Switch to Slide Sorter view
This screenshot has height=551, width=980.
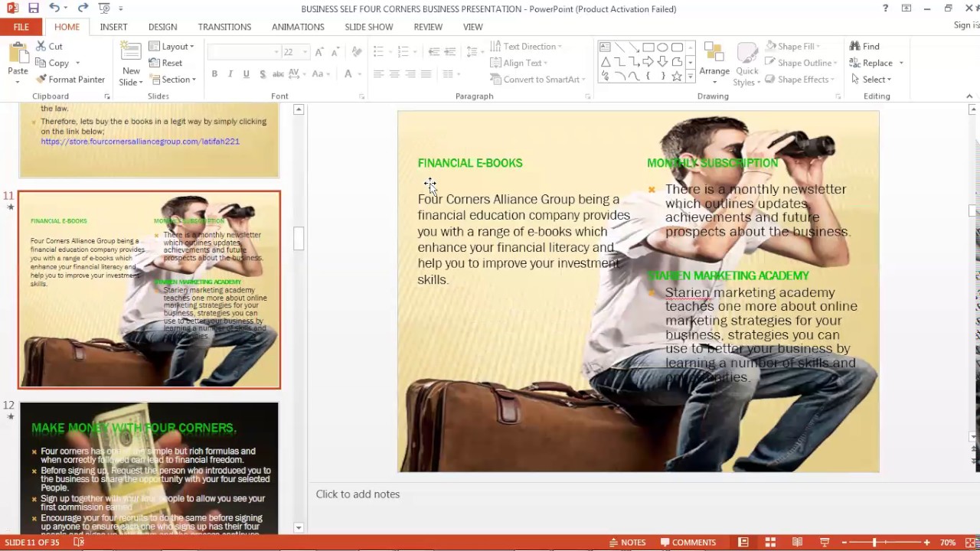[x=770, y=542]
